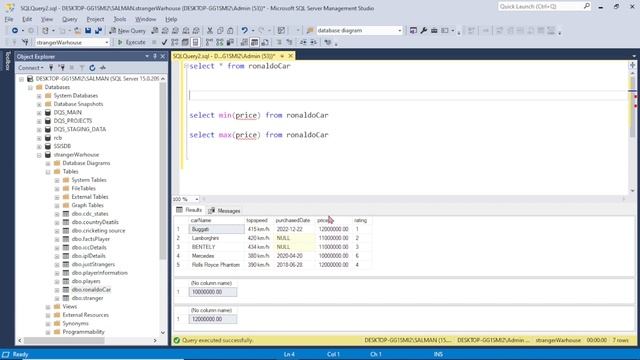Viewport: 640px width, 360px height.
Task: Toggle the Object Explorer auto-hide pin
Action: click(x=155, y=56)
